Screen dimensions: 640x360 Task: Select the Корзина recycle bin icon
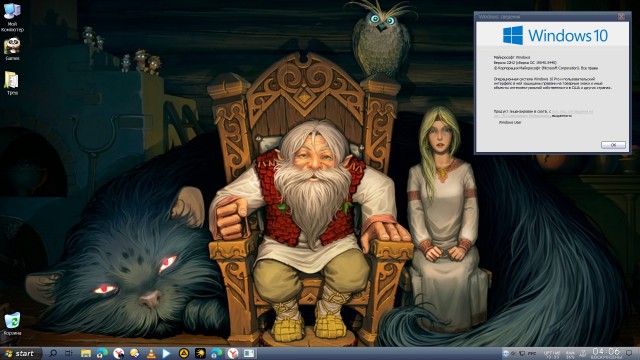point(12,324)
